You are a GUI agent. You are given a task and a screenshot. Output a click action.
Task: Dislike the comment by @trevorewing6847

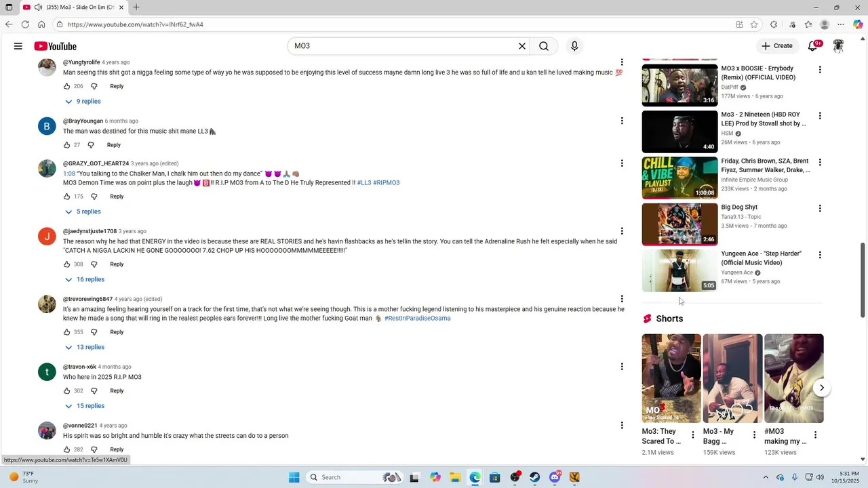click(94, 332)
